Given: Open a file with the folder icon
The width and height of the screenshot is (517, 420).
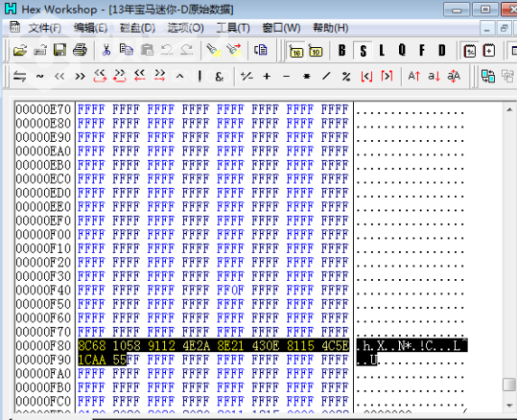Looking at the screenshot, I should pyautogui.click(x=20, y=50).
